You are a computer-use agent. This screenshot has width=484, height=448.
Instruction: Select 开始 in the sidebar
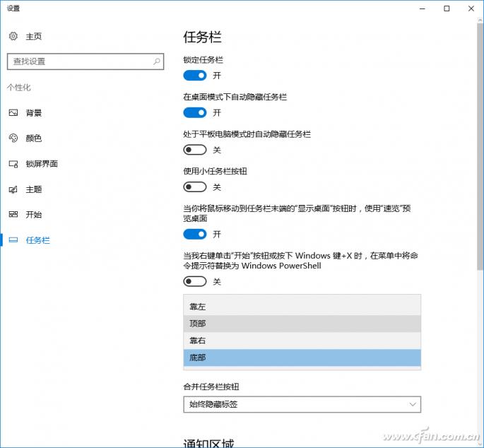[x=34, y=215]
